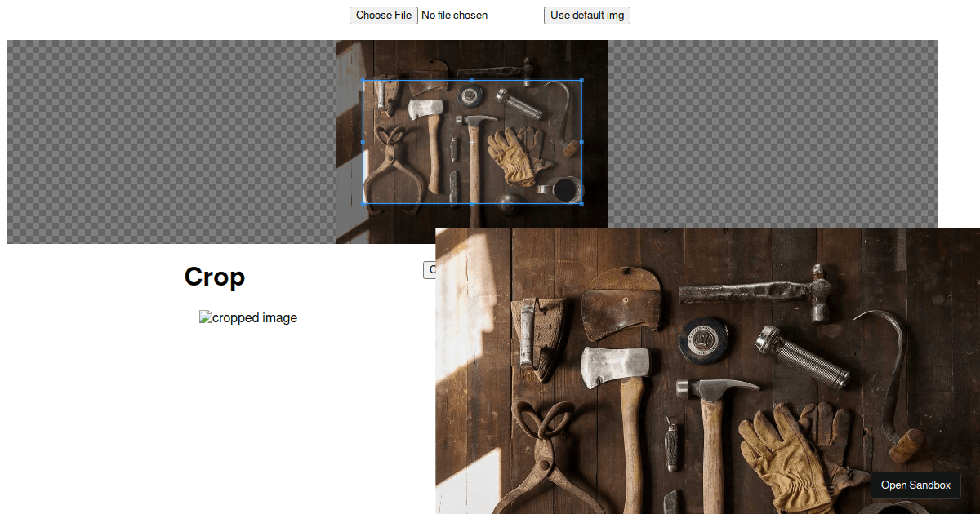980x514 pixels.
Task: Click the top-center crop handle
Action: click(x=472, y=80)
